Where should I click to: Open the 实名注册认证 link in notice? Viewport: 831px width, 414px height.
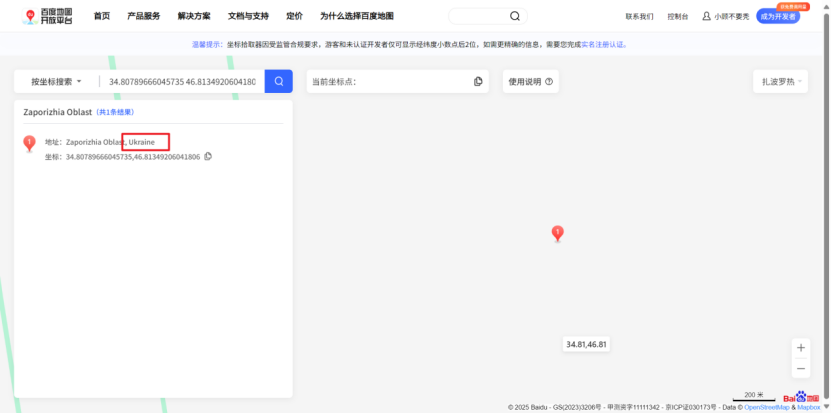click(603, 44)
